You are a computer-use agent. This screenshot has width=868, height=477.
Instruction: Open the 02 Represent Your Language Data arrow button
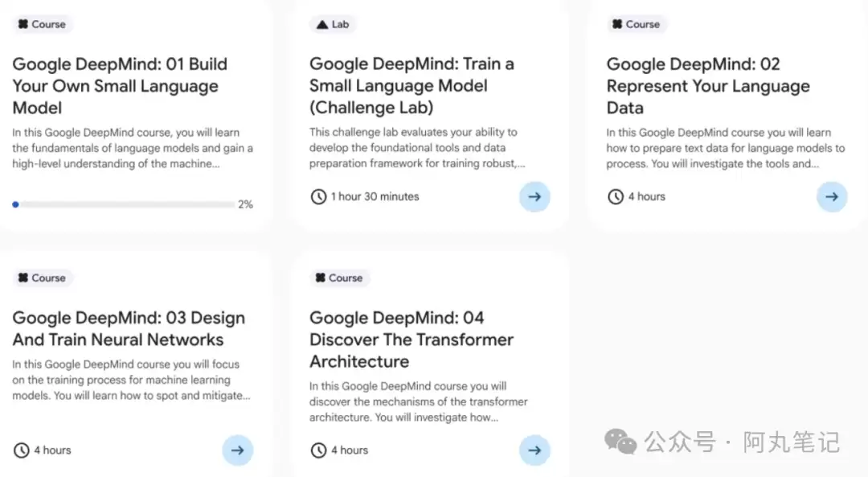[832, 196]
